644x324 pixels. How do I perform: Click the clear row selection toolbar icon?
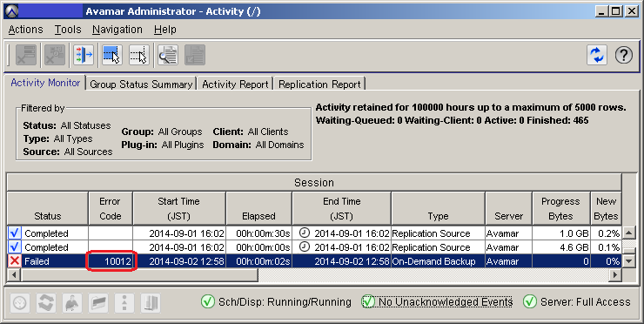pos(139,55)
